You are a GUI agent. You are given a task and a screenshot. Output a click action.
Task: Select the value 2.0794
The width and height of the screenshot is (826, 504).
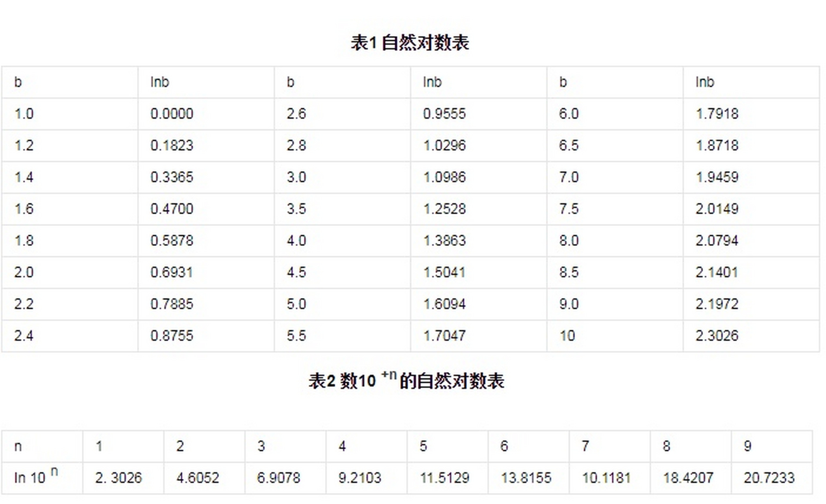(717, 241)
